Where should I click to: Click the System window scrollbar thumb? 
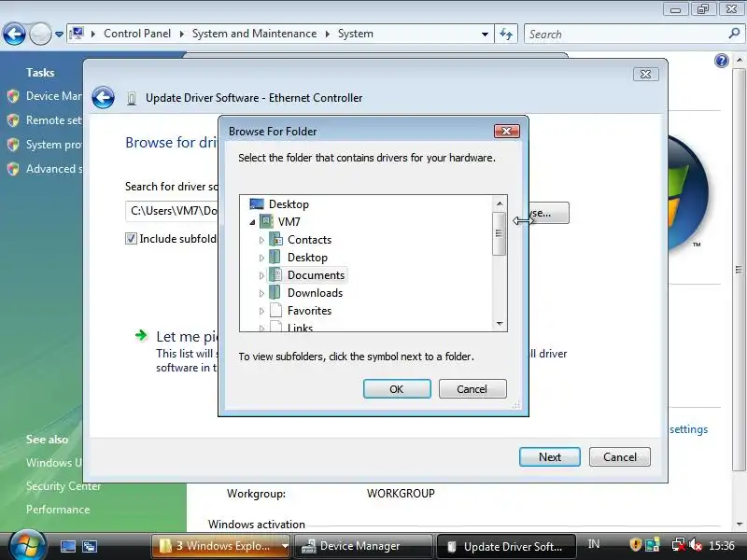click(x=739, y=269)
